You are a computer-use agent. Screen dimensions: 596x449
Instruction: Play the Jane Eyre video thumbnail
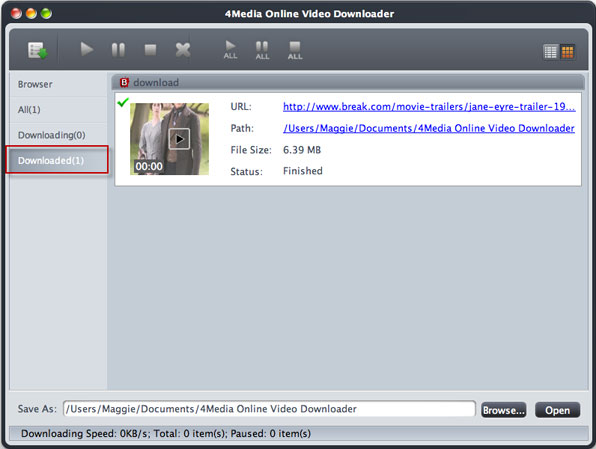(179, 139)
